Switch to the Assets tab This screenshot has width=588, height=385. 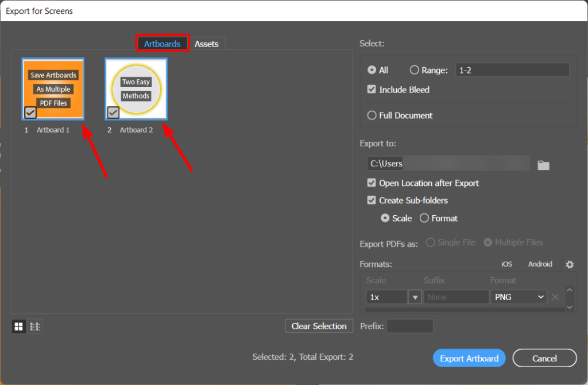point(207,44)
